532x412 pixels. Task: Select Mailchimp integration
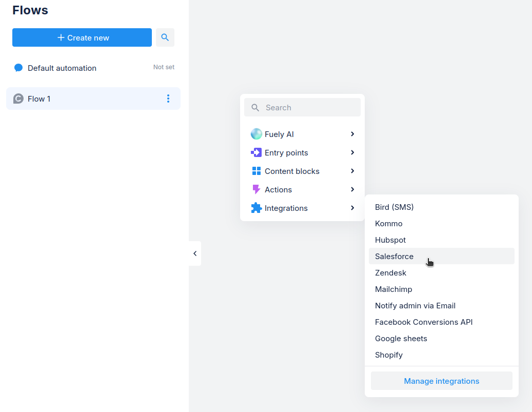(441, 289)
